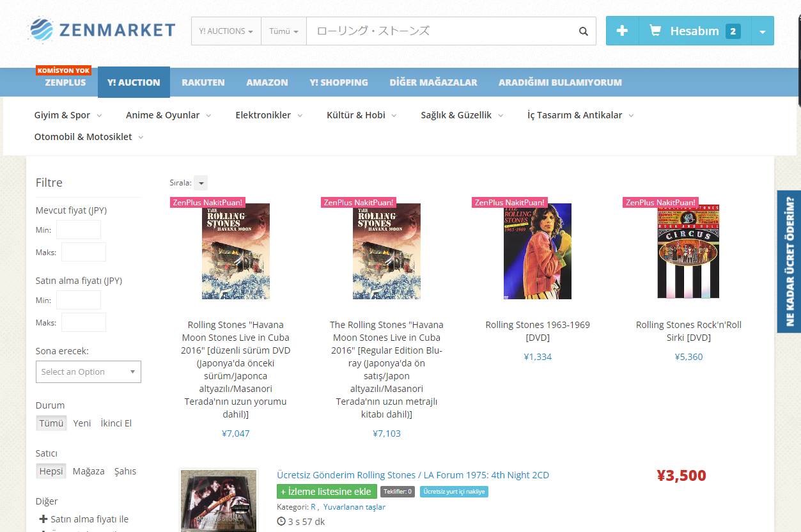801x532 pixels.
Task: Expand the account caret dropdown
Action: (762, 31)
